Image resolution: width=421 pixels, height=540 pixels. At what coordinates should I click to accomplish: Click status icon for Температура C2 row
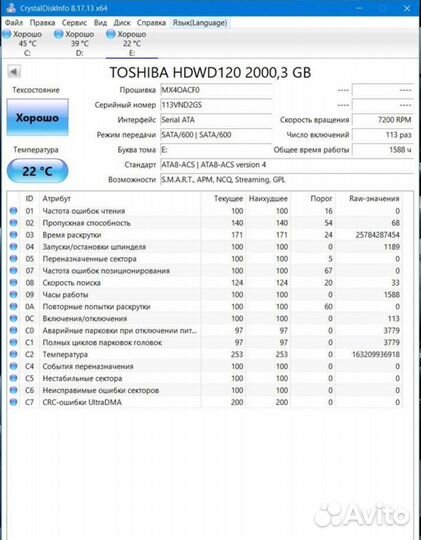(13, 354)
